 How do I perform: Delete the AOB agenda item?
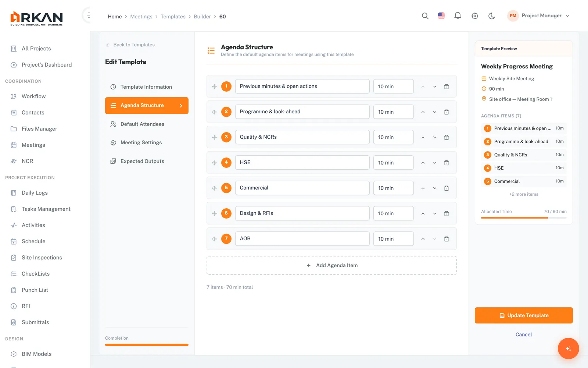(x=447, y=239)
